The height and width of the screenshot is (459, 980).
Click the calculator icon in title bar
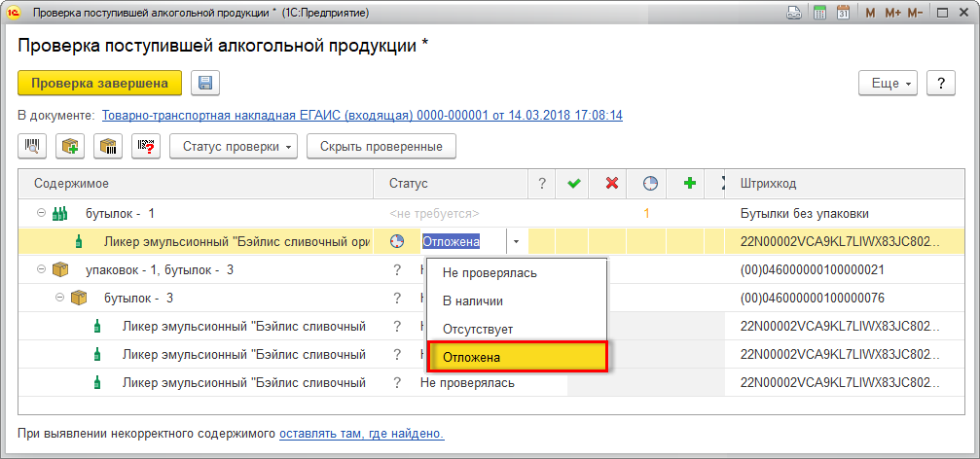[819, 13]
